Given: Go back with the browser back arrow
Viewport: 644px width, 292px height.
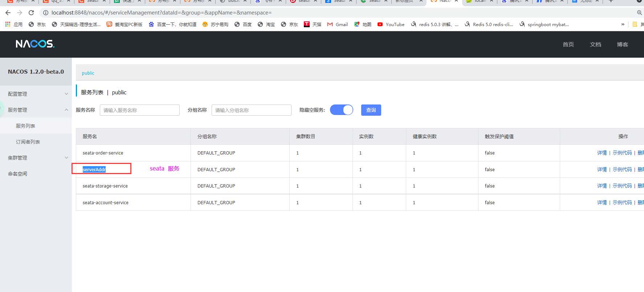Looking at the screenshot, I should click(x=8, y=13).
